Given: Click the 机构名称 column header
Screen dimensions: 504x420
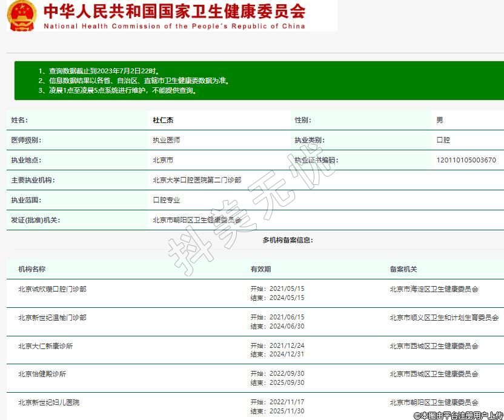Looking at the screenshot, I should (x=31, y=269).
